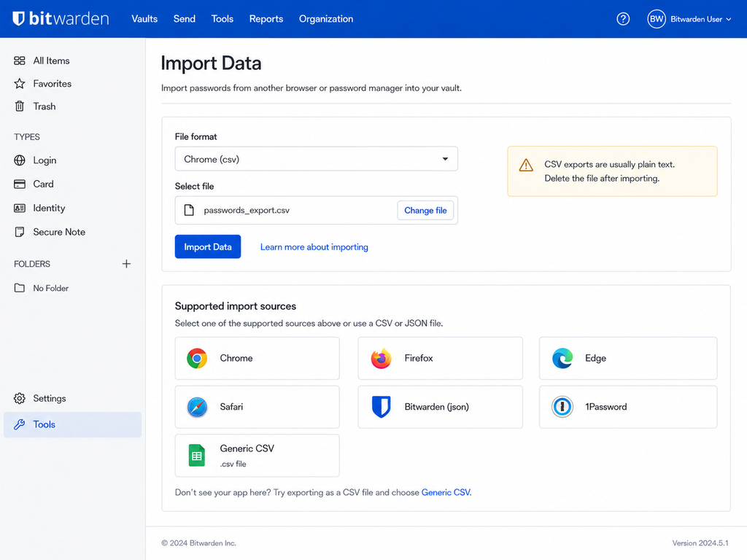Click the Version 2024.5.1 text
This screenshot has width=747, height=560.
(x=700, y=542)
